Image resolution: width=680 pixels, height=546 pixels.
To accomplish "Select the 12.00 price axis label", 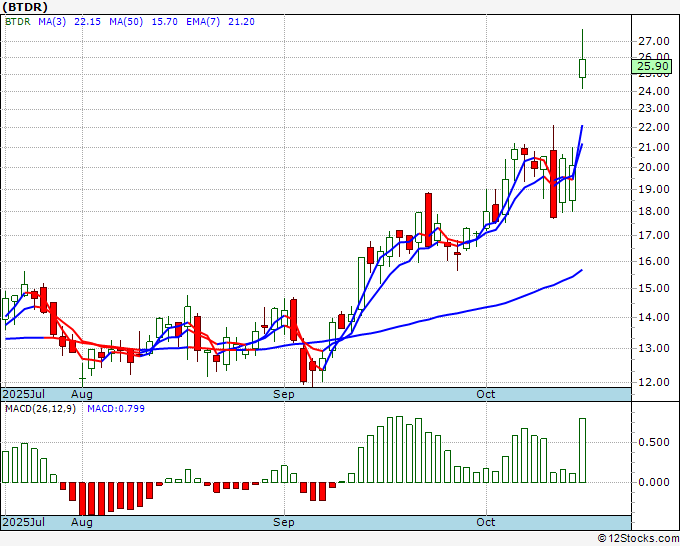I will point(654,382).
